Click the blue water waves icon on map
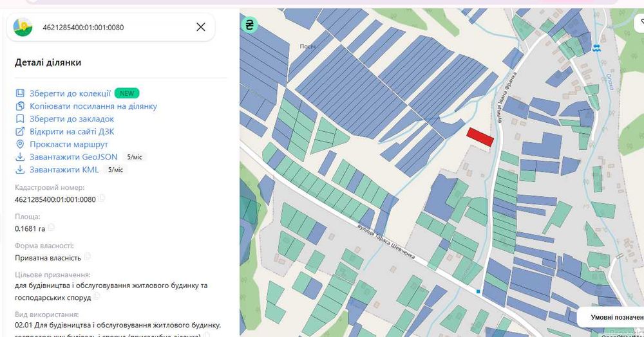 coord(596,48)
